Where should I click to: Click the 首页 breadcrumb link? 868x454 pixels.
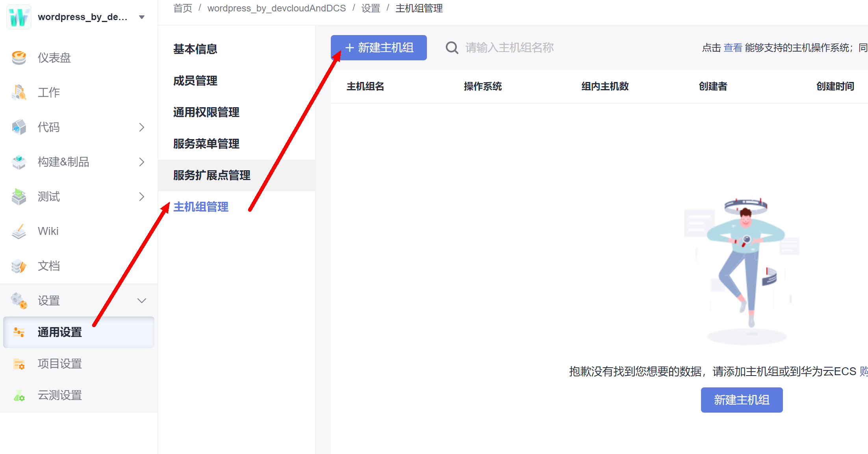pos(183,8)
